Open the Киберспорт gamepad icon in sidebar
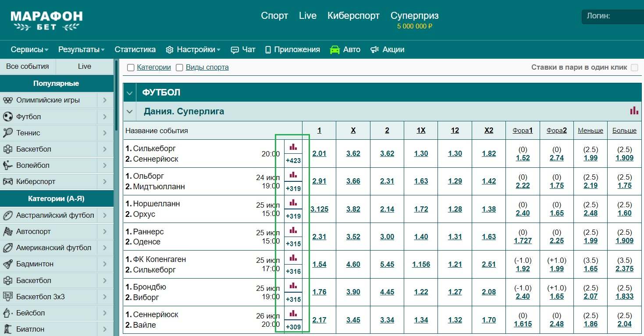The image size is (644, 336). [8, 181]
